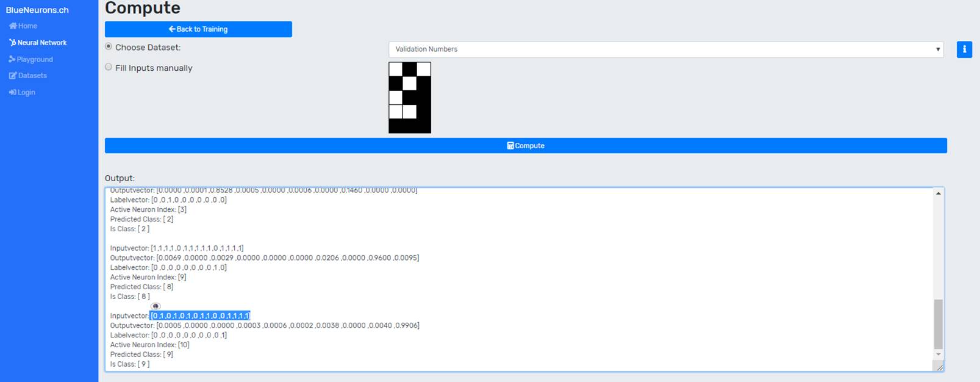Image resolution: width=980 pixels, height=382 pixels.
Task: Click the output scrollbar thumb
Action: click(938, 323)
